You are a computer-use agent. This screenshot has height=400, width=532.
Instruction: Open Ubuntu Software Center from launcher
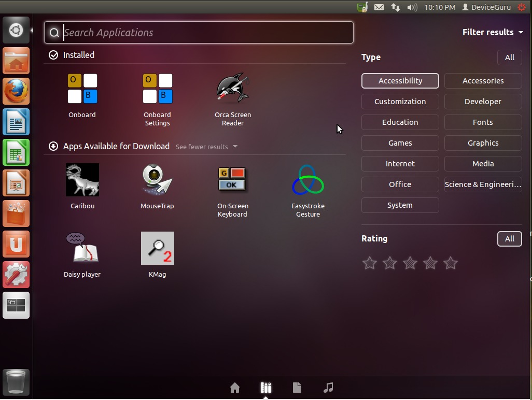[16, 213]
